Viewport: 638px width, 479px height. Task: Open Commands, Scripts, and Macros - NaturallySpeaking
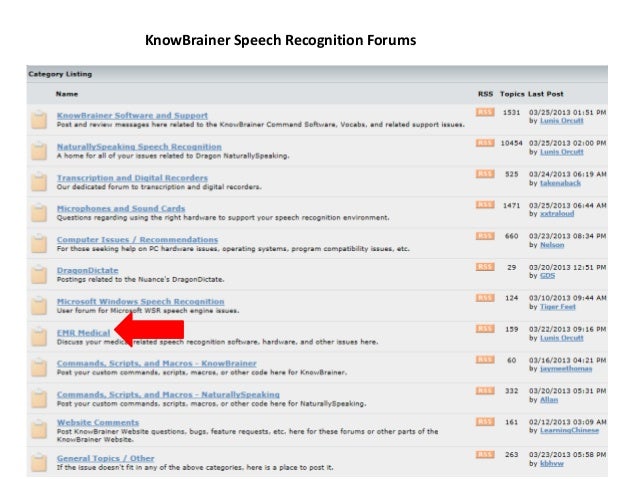pos(168,395)
